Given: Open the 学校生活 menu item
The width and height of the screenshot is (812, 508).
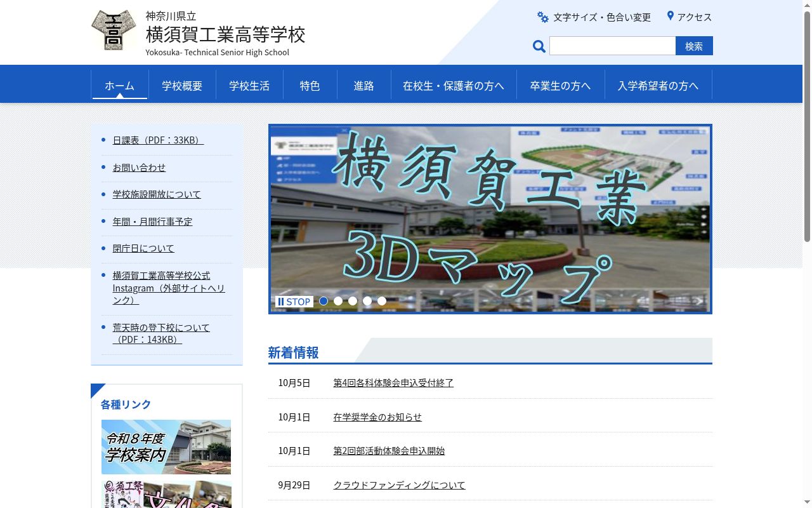Looking at the screenshot, I should [249, 85].
